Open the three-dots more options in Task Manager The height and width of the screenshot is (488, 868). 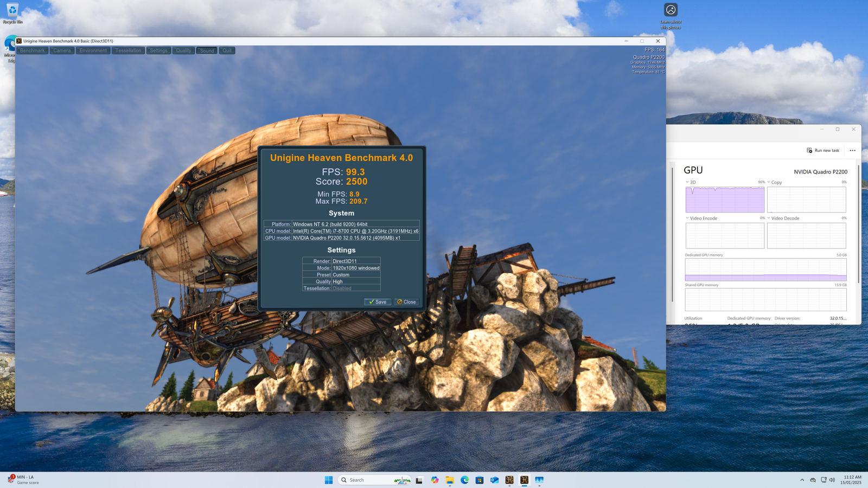(852, 150)
